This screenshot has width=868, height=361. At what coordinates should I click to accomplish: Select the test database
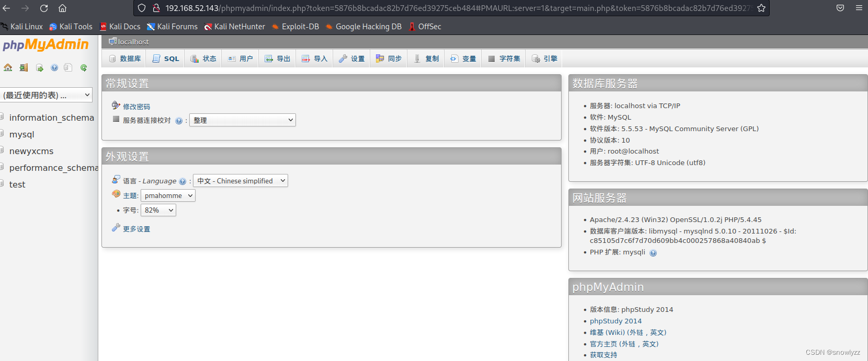[x=17, y=185]
